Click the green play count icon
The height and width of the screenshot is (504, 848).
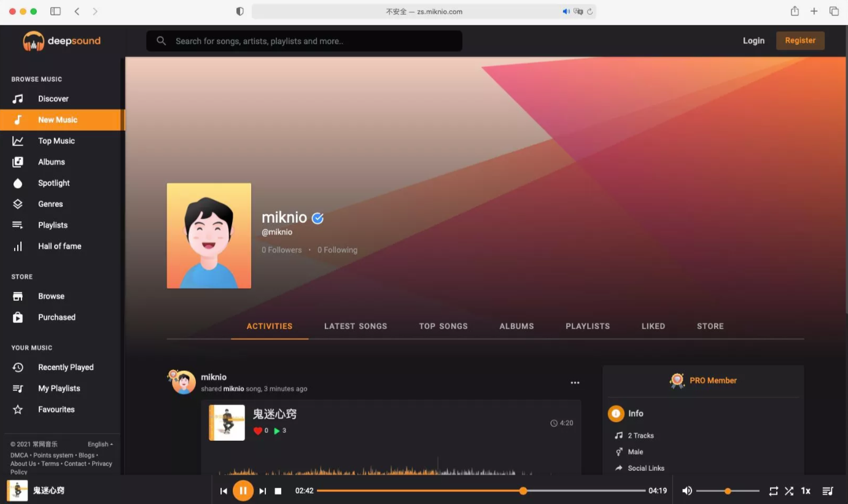277,431
